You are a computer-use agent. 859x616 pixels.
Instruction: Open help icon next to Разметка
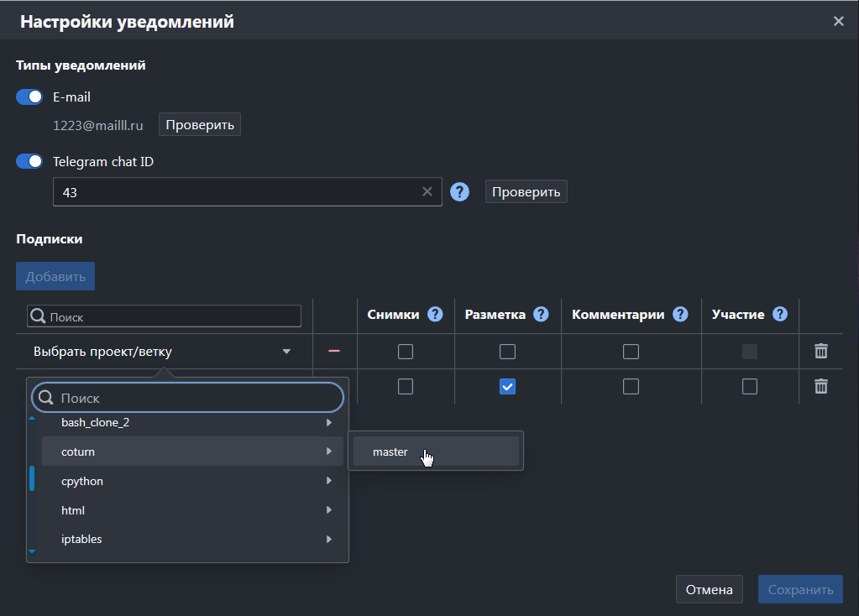point(541,315)
